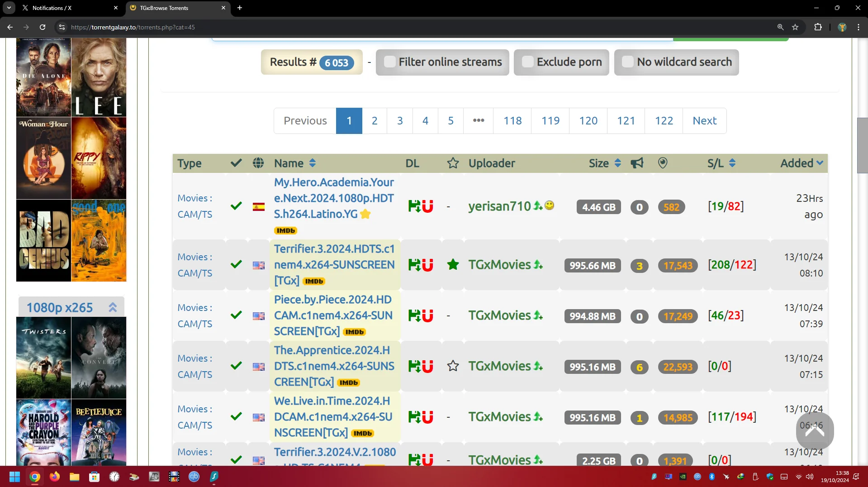Open the Chrome tab search dropdown
868x487 pixels.
(x=9, y=8)
